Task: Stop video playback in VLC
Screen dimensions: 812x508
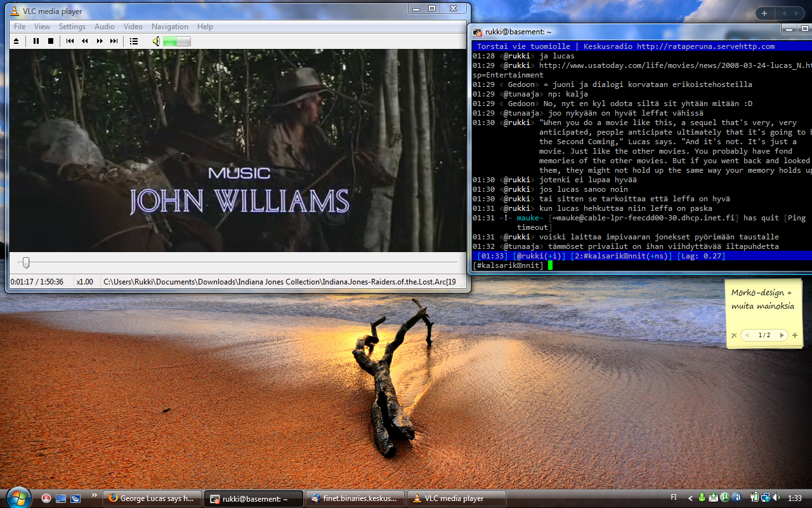Action: point(51,41)
